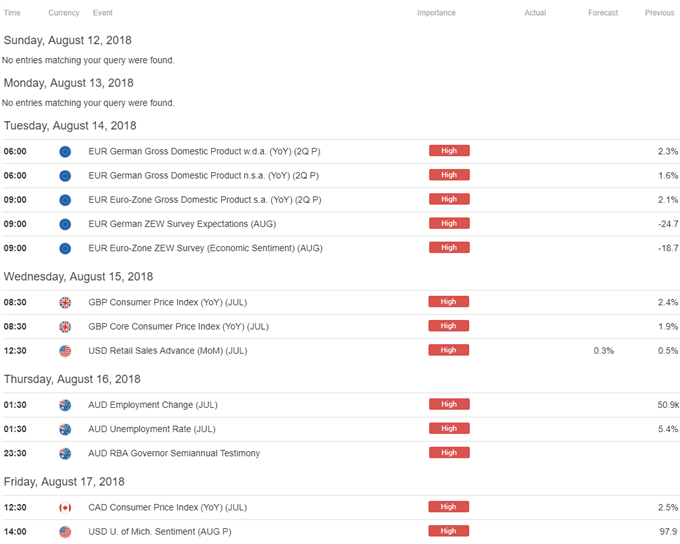The height and width of the screenshot is (544, 680).
Task: Click the EU flag icon beside German ZEW Survey Expectations
Action: (65, 225)
